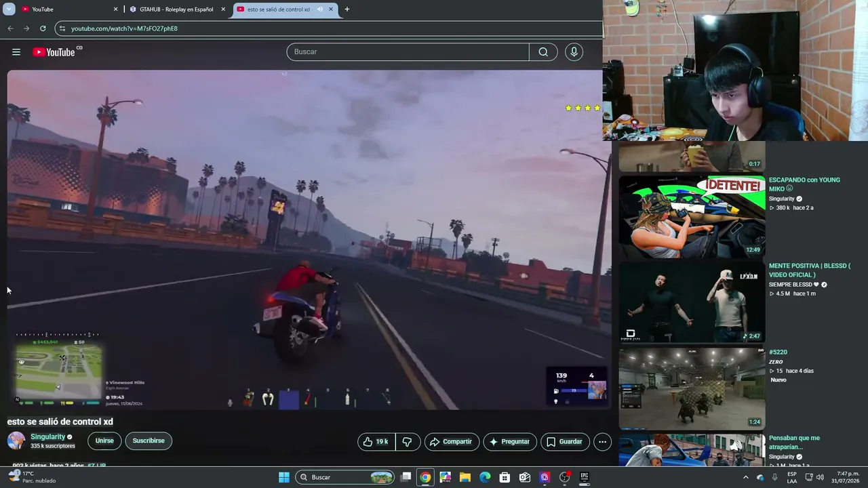Subscribe with the 'Suscribirse' button
This screenshot has width=868, height=488.
(149, 441)
